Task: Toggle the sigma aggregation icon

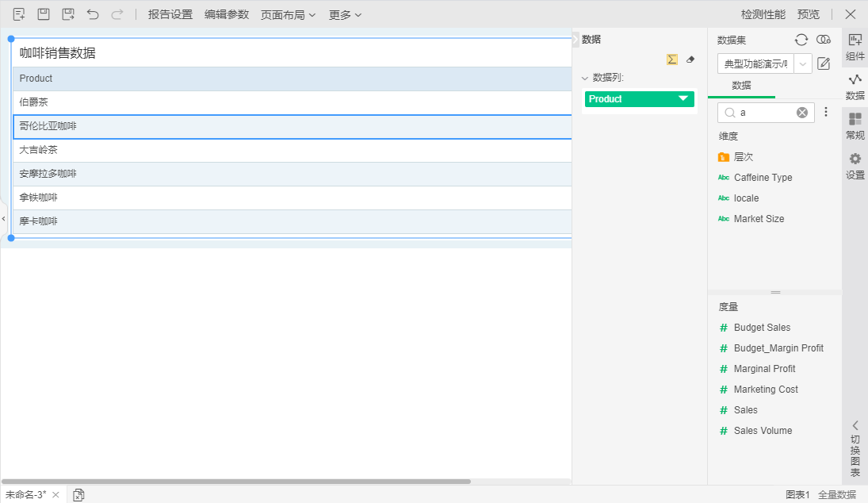Action: click(x=672, y=60)
